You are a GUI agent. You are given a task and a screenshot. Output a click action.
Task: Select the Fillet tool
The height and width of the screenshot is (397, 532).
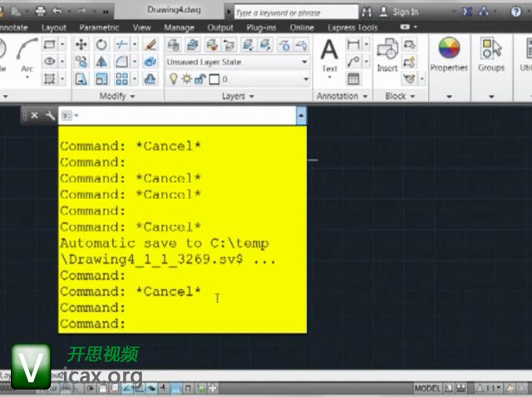(122, 62)
